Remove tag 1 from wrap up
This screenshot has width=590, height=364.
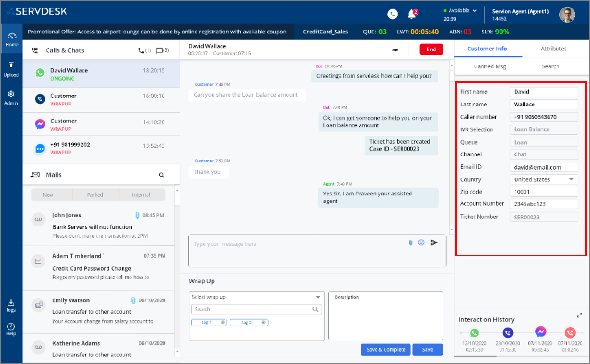[223, 323]
